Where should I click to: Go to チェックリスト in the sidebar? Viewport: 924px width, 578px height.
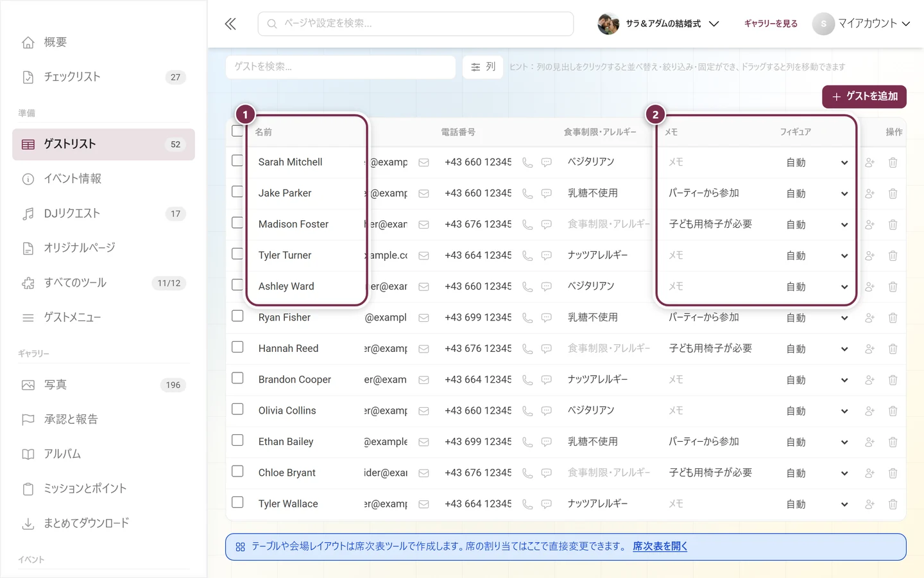(103, 77)
